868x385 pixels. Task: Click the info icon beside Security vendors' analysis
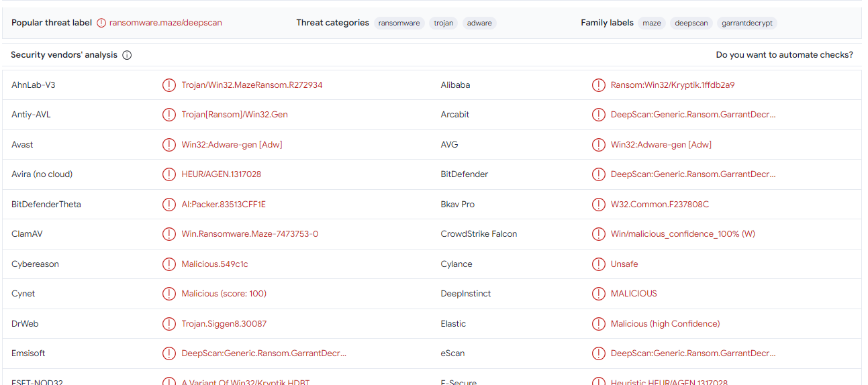point(127,55)
